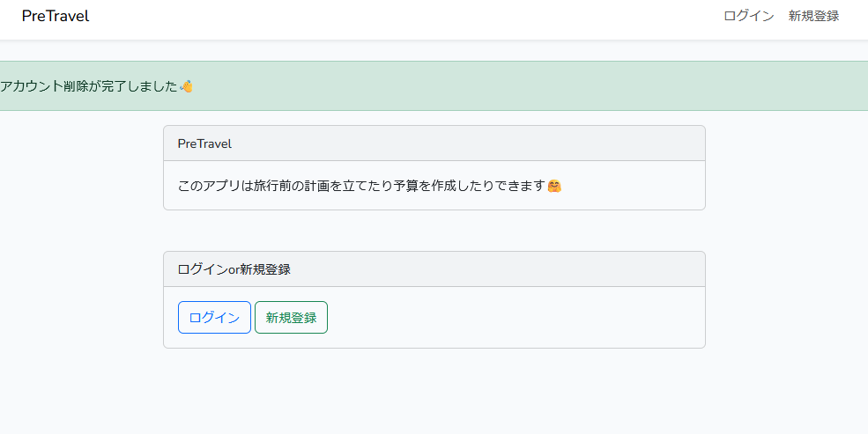Viewport: 868px width, 434px height.
Task: Open the PreTravel brand logo in the navbar
Action: click(x=56, y=16)
